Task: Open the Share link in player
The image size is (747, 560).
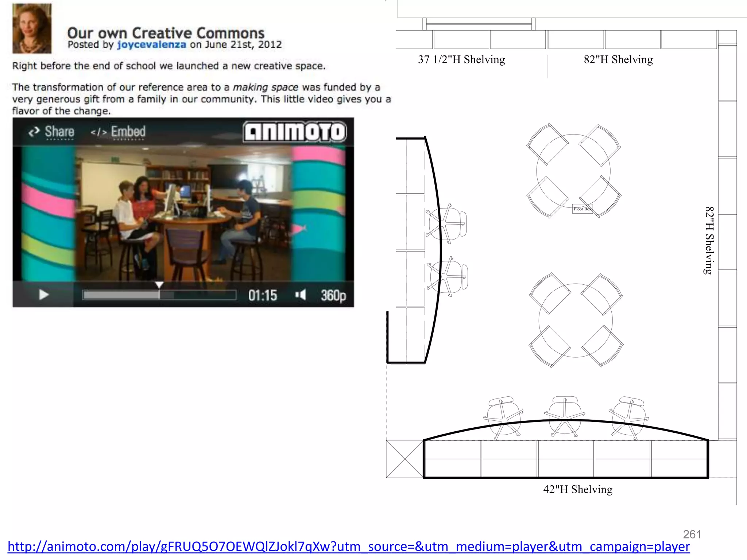Action: click(x=59, y=132)
